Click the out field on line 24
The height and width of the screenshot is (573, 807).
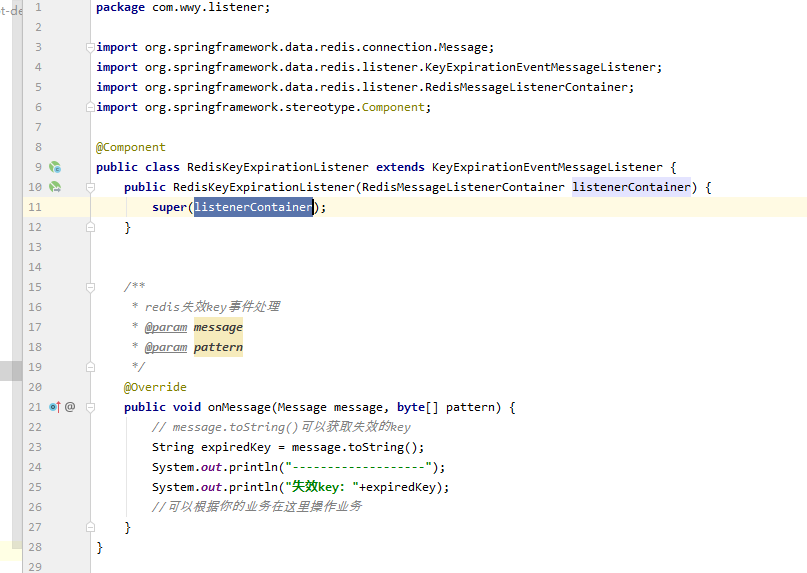(x=211, y=467)
